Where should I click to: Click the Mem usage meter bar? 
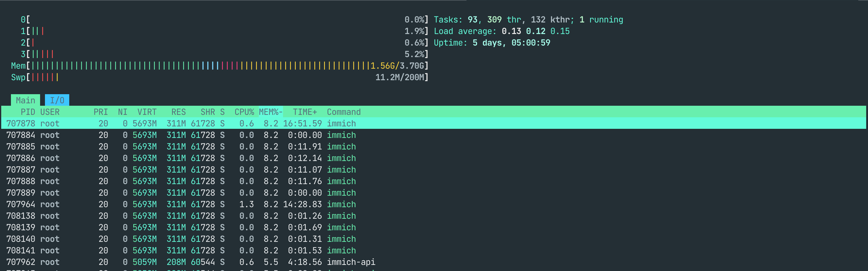(219, 66)
